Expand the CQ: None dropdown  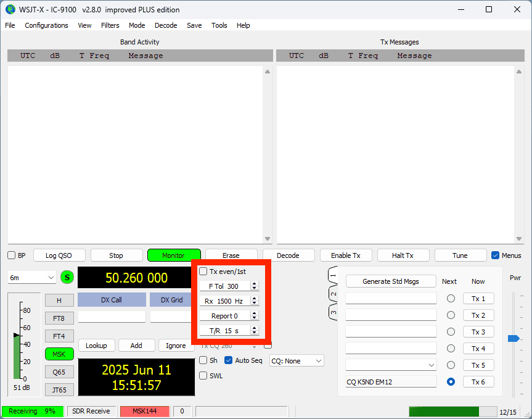[297, 360]
